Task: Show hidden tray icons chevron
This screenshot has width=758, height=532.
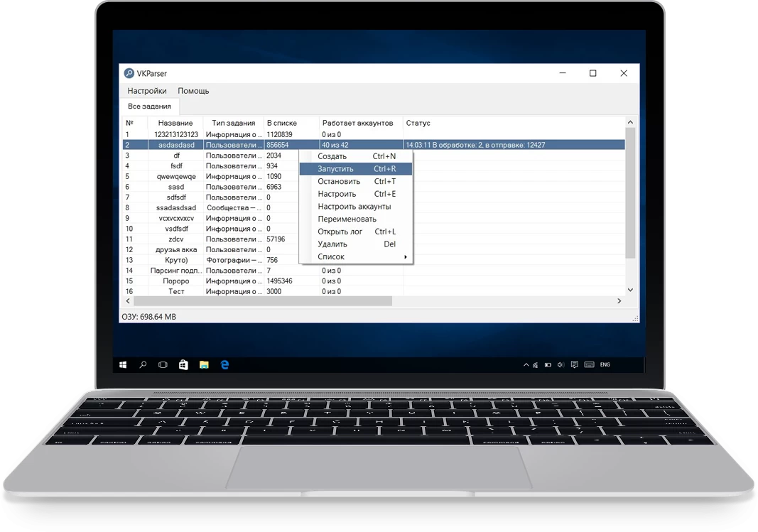Action: point(526,365)
